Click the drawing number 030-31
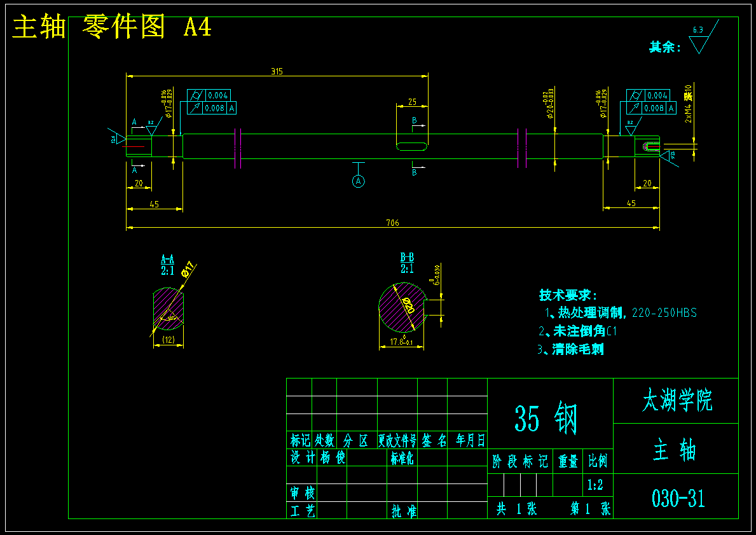This screenshot has width=756, height=535. (x=678, y=498)
